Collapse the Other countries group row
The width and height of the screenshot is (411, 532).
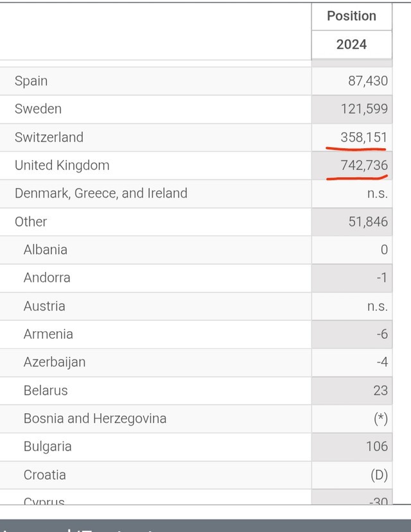[x=31, y=221]
